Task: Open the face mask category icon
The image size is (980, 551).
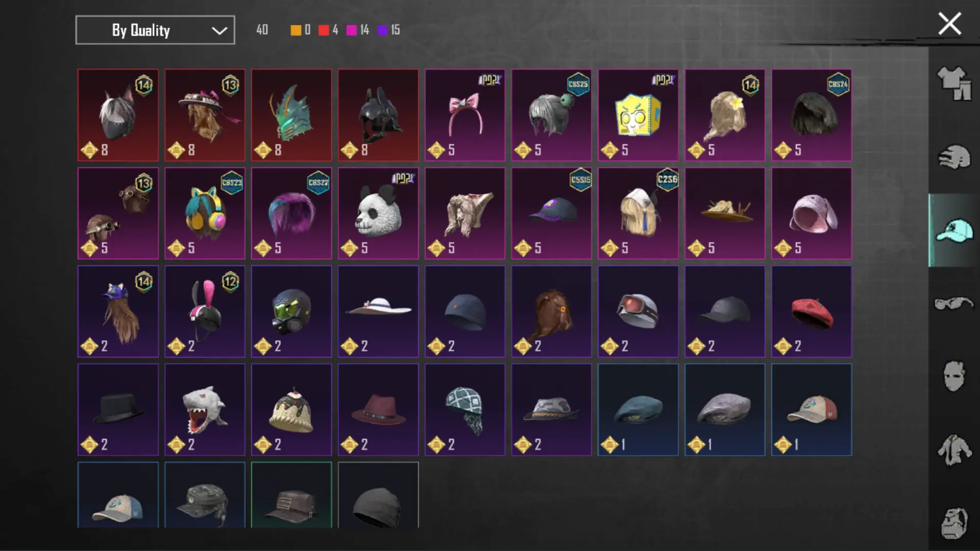Action: pyautogui.click(x=954, y=376)
